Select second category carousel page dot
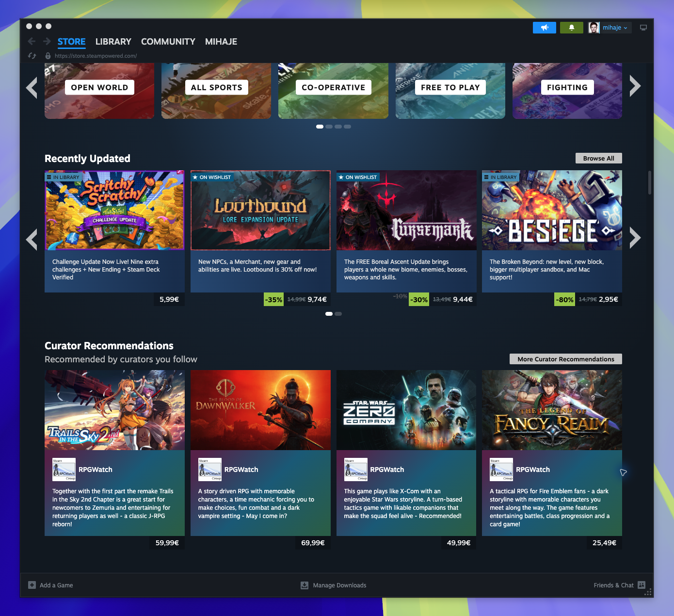The image size is (674, 616). tap(329, 127)
